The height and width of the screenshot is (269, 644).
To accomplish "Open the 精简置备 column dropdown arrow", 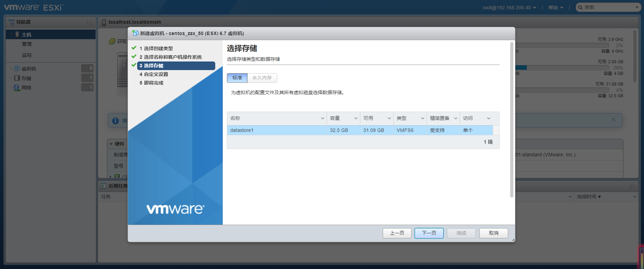I will tap(456, 119).
